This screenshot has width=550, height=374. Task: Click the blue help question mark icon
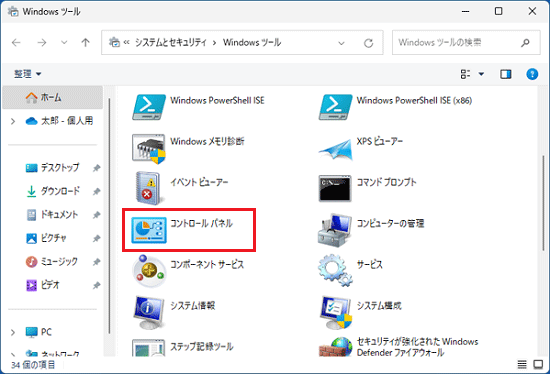[532, 74]
